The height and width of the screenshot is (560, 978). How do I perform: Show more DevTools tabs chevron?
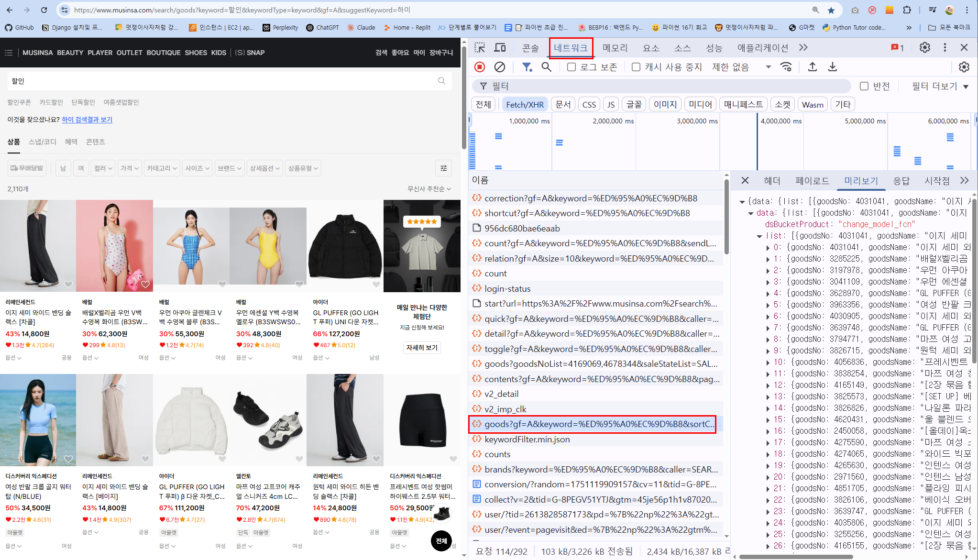point(803,47)
